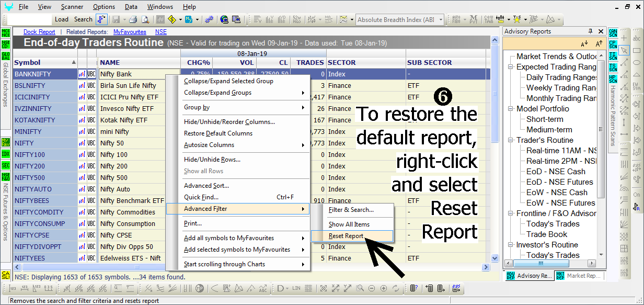
Task: Click the TS SCN scanner icon
Action: tap(613, 67)
